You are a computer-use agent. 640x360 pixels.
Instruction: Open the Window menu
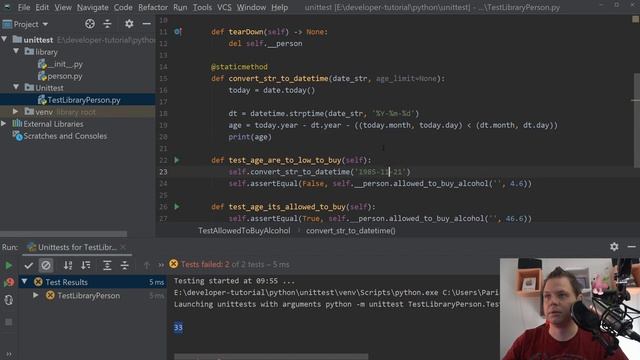(251, 7)
